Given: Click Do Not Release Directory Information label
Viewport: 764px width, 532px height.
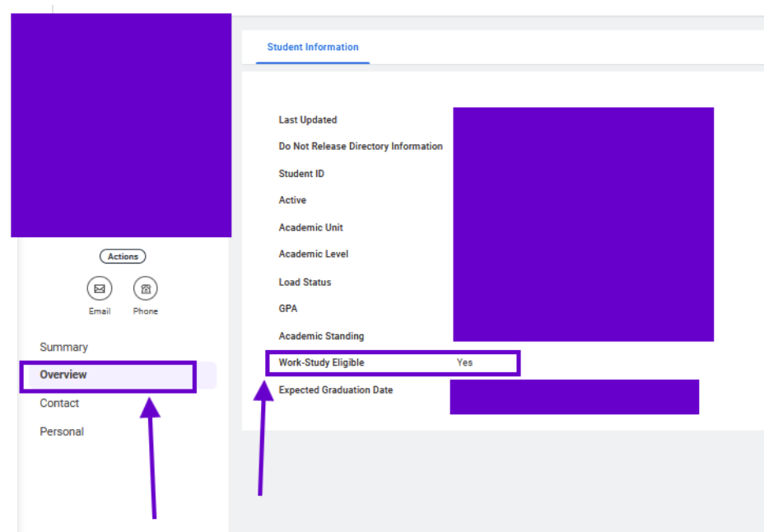Looking at the screenshot, I should pyautogui.click(x=361, y=147).
